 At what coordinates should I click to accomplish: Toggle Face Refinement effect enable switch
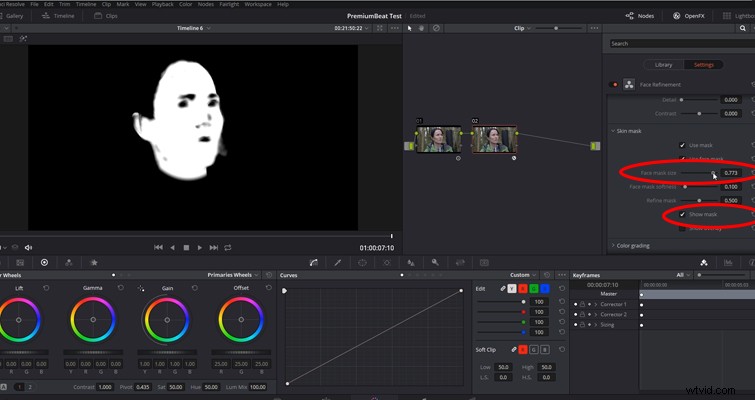pos(613,85)
